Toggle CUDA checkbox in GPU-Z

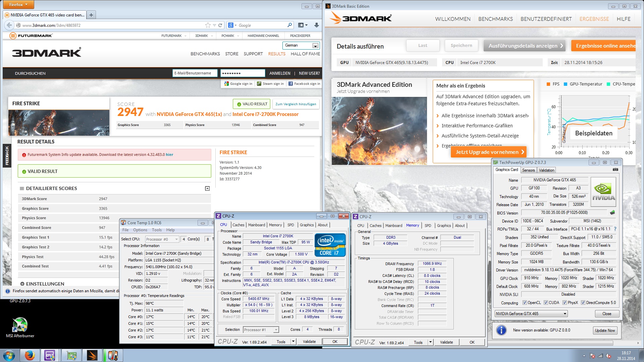point(546,303)
